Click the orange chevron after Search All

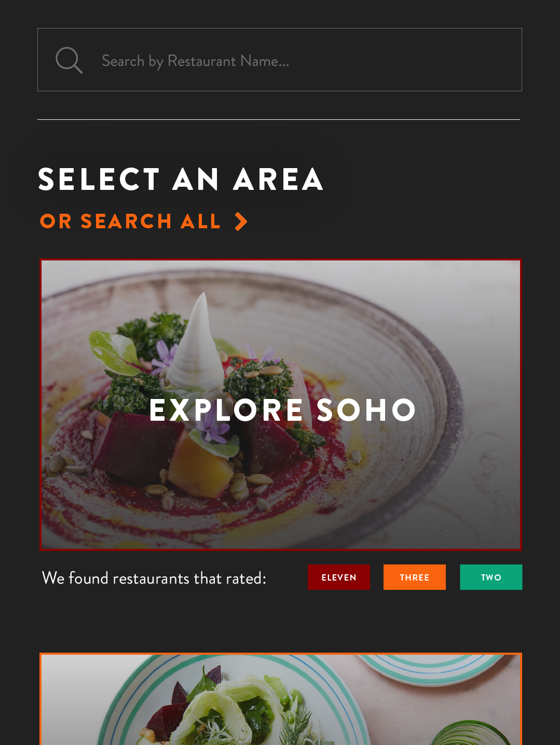pyautogui.click(x=241, y=222)
